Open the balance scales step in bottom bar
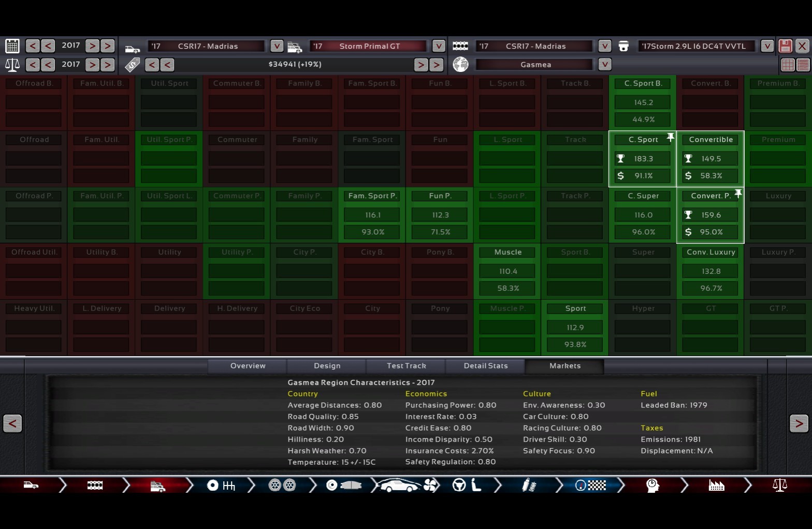Image resolution: width=812 pixels, height=529 pixels. click(779, 485)
